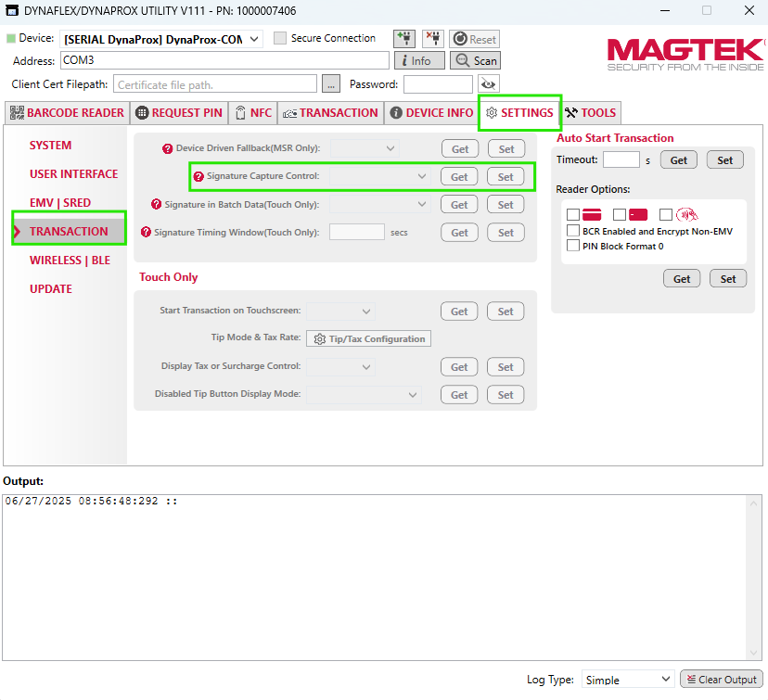Image resolution: width=768 pixels, height=700 pixels.
Task: Enable BCR Enabled and Encrypt Non-EMV
Action: 573,231
